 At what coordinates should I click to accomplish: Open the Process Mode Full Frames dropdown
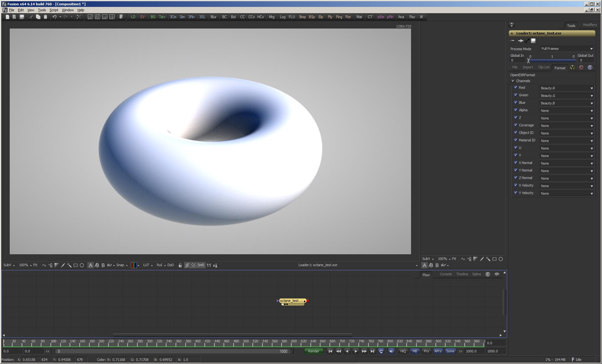click(567, 49)
